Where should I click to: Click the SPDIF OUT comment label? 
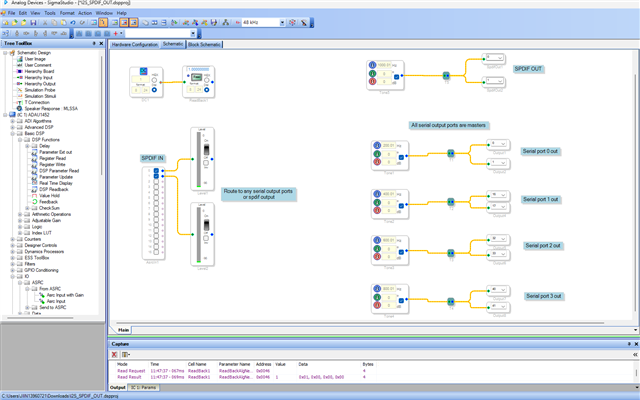pyautogui.click(x=528, y=69)
